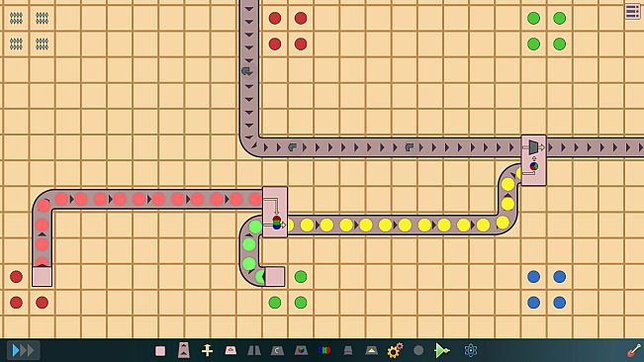Click the red deposit dot next to the red emitter block
The width and height of the screenshot is (644, 362).
pos(16,277)
